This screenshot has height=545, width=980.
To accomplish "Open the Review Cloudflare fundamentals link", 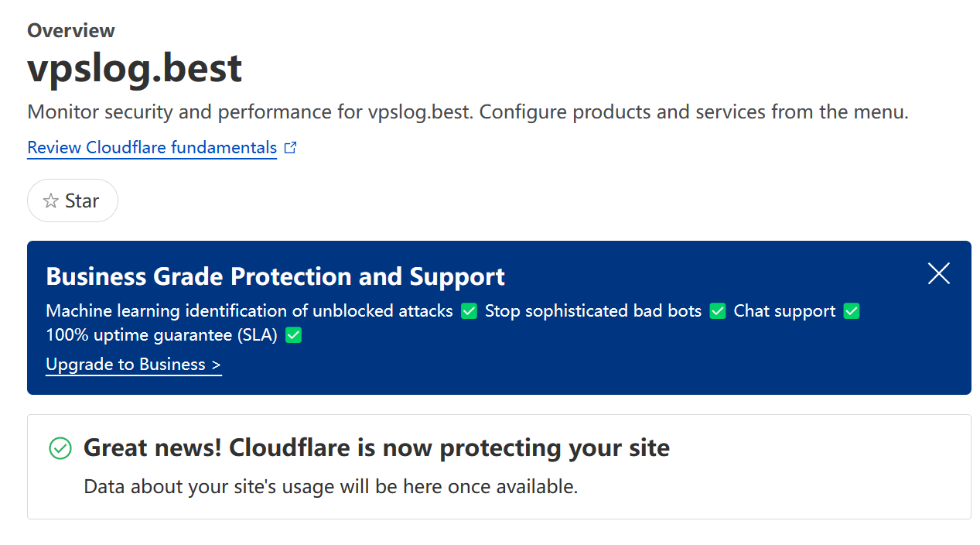I will 152,148.
